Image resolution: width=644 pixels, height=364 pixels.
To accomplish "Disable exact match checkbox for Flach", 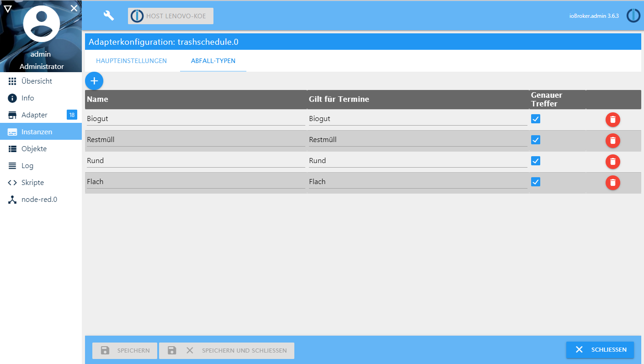I will click(536, 182).
